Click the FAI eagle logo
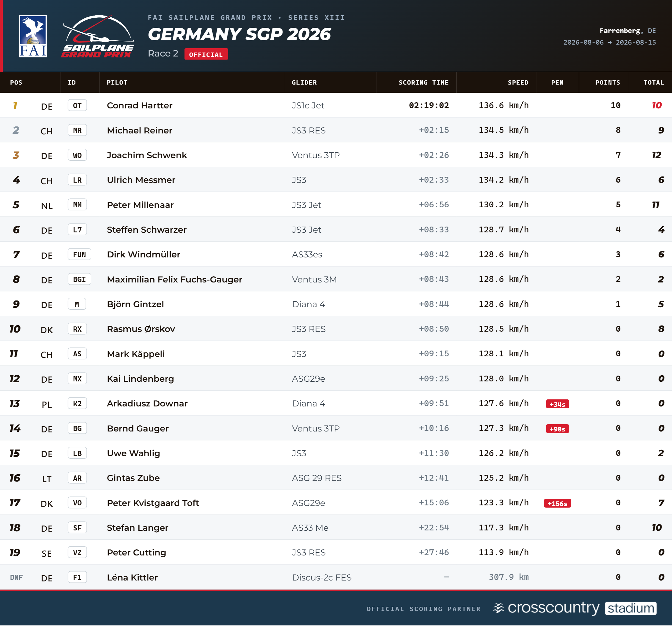 [33, 36]
